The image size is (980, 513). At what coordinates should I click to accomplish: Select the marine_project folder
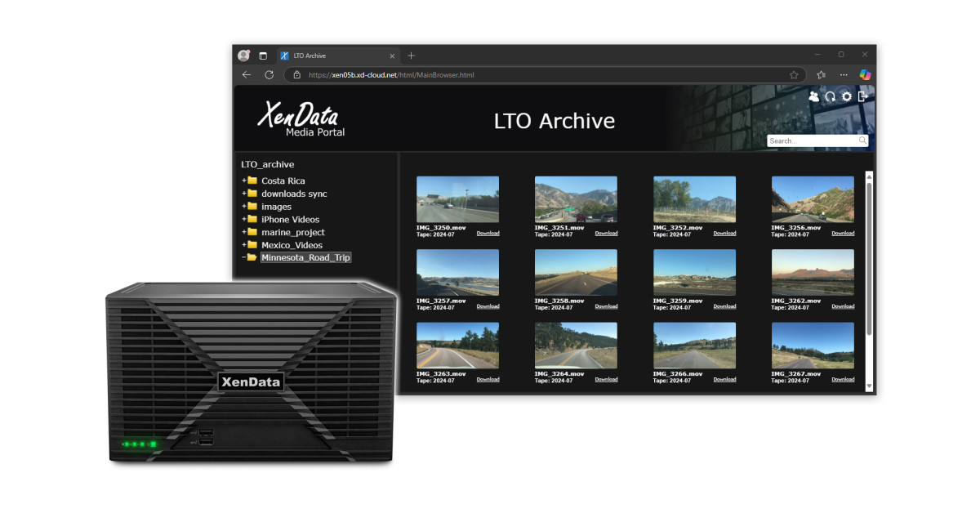(292, 233)
